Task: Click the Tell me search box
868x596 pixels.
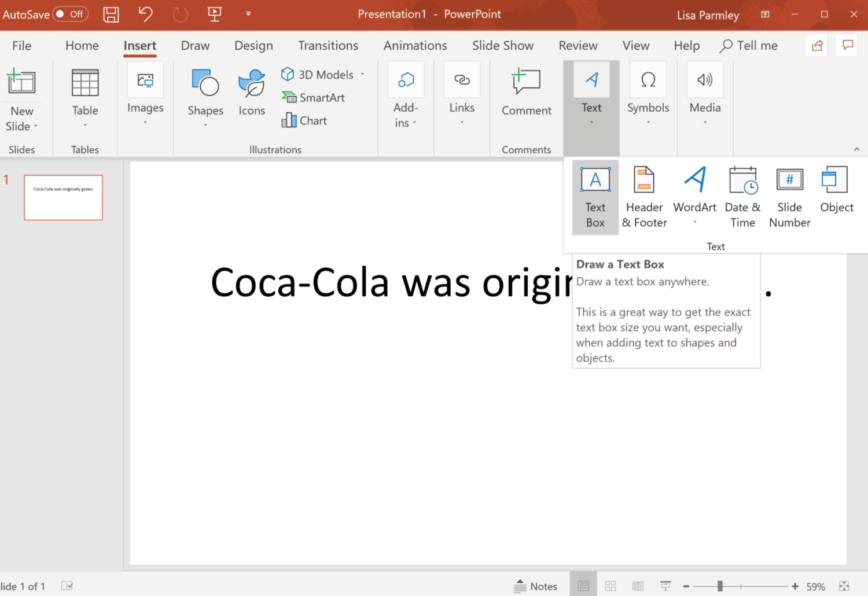Action: [x=749, y=46]
